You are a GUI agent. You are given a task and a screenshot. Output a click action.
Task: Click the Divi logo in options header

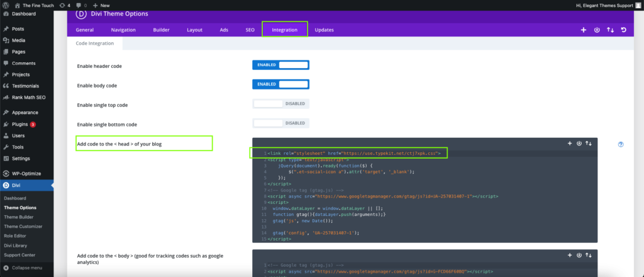[x=81, y=14]
